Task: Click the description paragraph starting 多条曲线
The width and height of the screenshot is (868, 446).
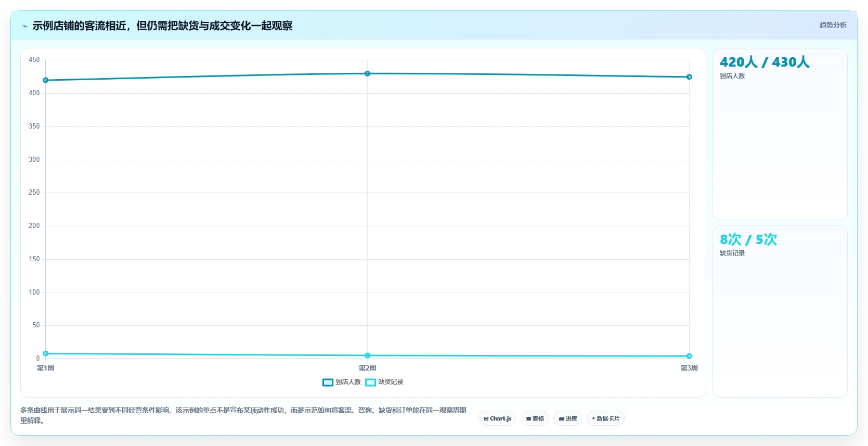Action: coord(243,415)
